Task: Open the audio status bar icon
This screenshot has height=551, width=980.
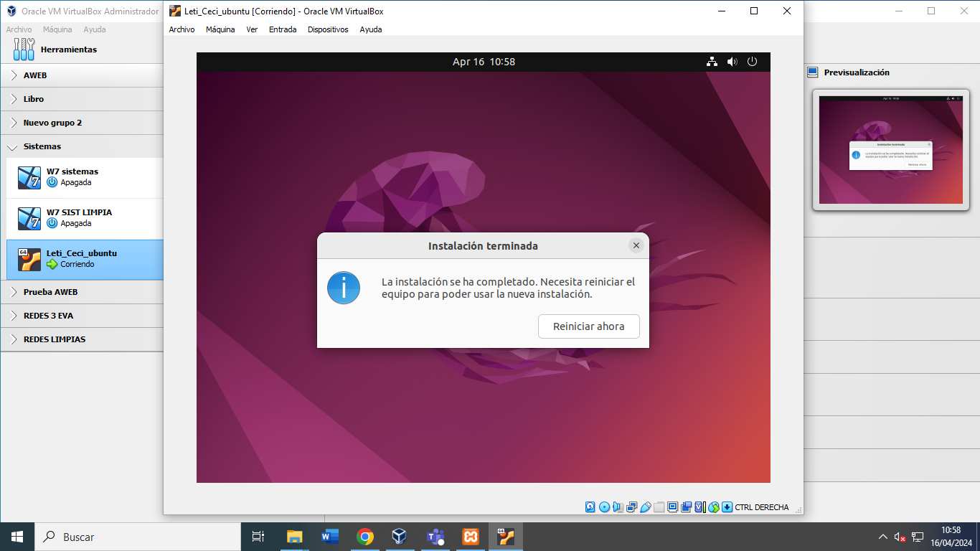Action: pyautogui.click(x=618, y=507)
